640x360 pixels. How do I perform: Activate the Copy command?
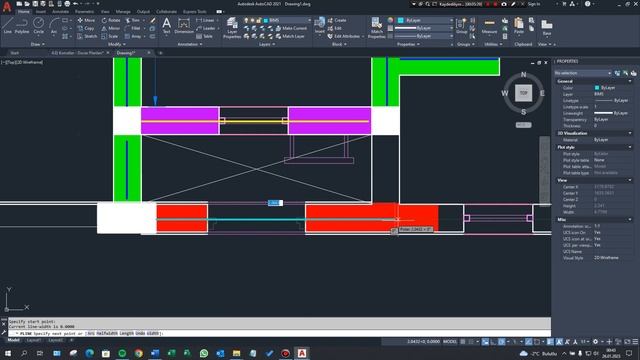tap(86, 28)
